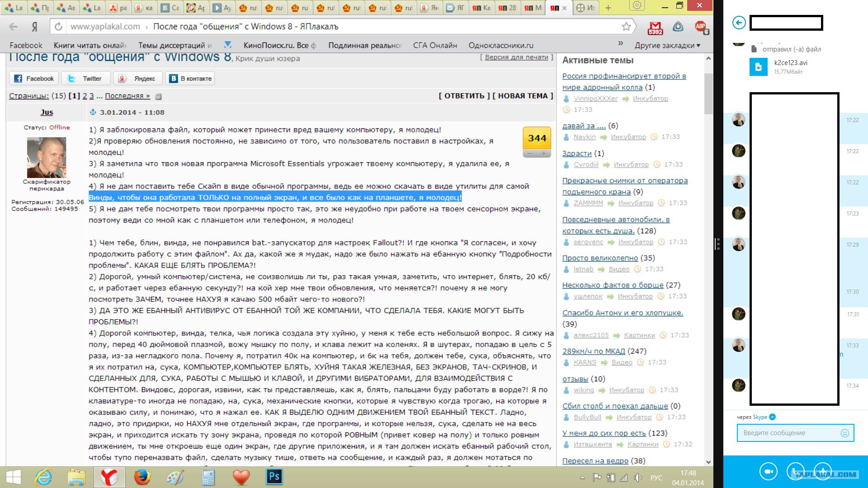
Task: Switch to the «ЯП М» tab
Action: click(x=533, y=8)
